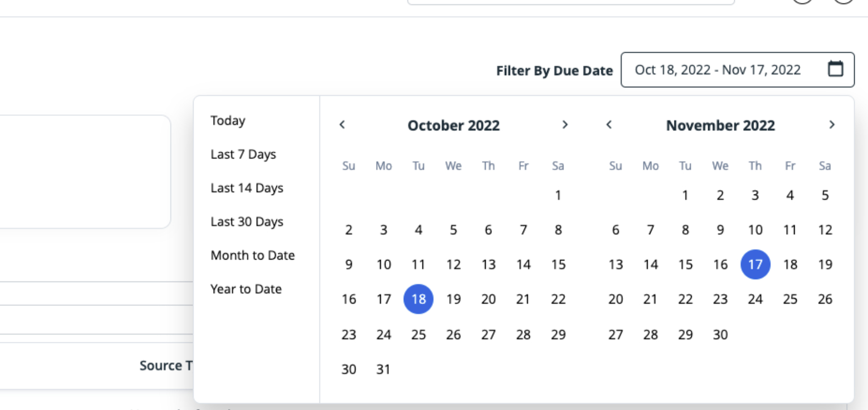Click the calendar icon in date field
The width and height of the screenshot is (868, 410).
[835, 69]
